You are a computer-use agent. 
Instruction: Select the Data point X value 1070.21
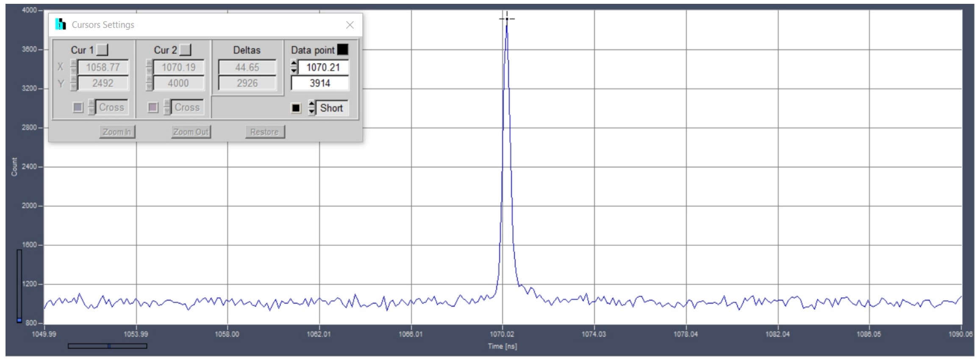323,67
